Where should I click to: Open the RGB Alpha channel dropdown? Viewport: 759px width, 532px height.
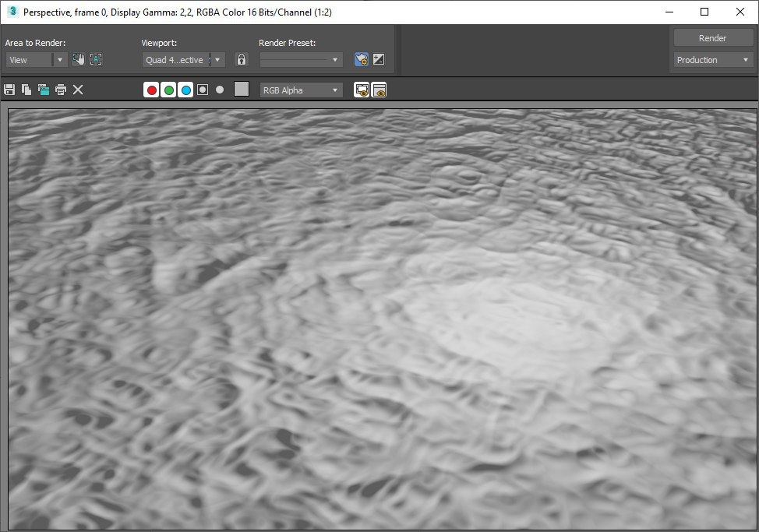(301, 90)
